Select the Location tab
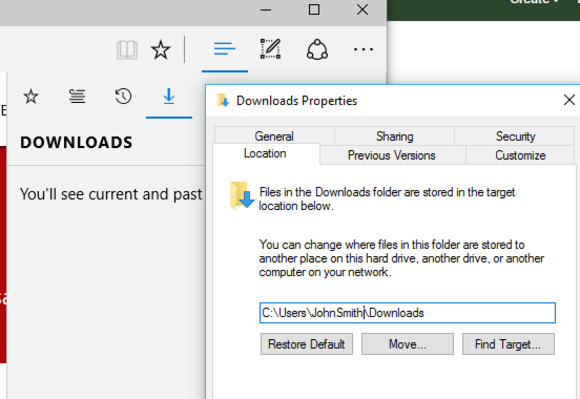 coord(265,153)
